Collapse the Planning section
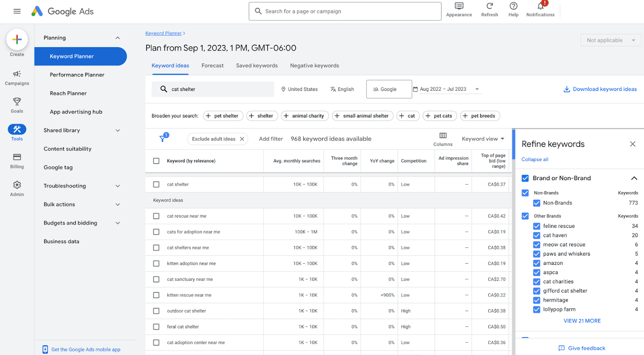644x355 pixels. pyautogui.click(x=118, y=38)
